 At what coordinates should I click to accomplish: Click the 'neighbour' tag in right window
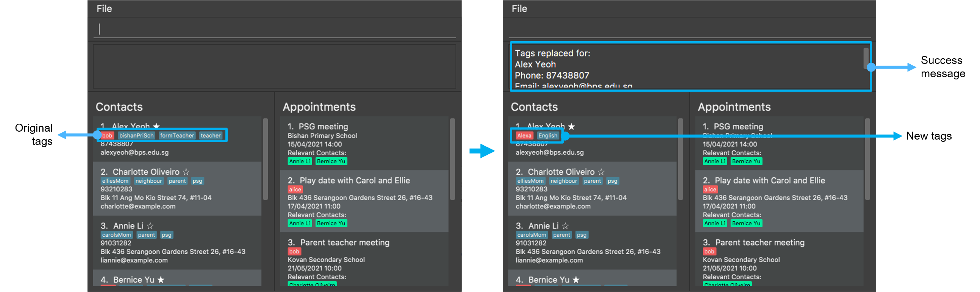tap(564, 181)
